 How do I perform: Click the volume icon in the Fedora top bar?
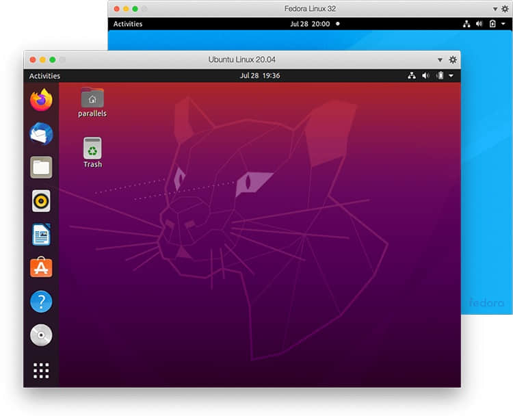pos(479,23)
